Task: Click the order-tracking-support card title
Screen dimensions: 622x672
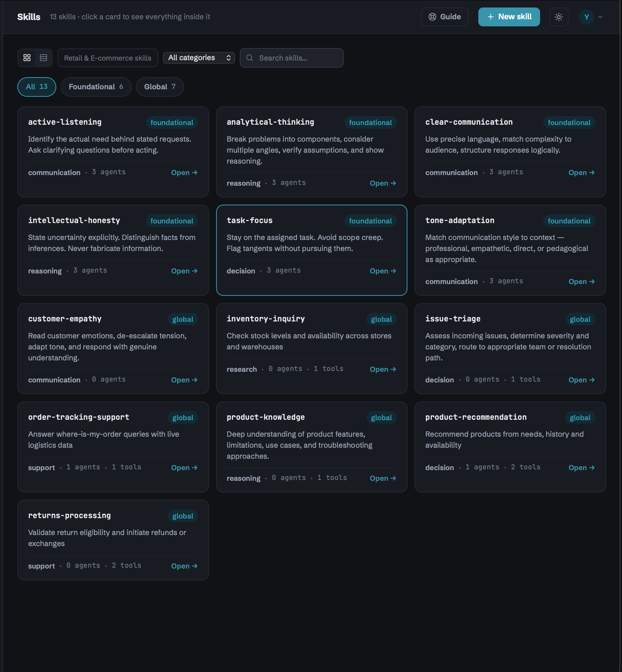Action: [x=79, y=417]
